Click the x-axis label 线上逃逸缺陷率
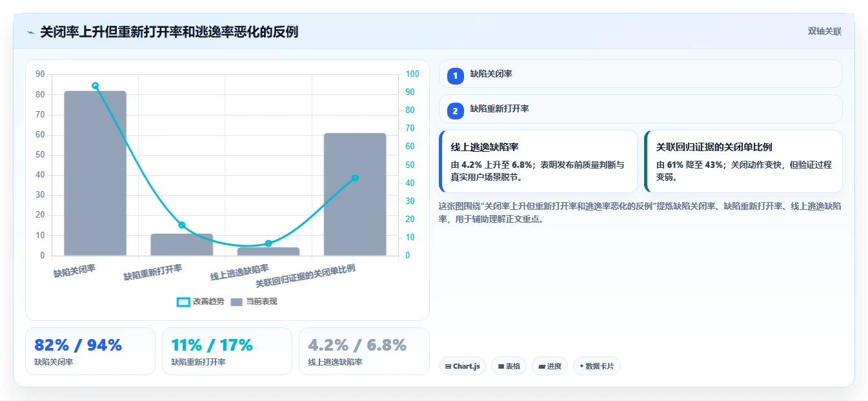Screen dimensions: 868x401 tap(239, 272)
